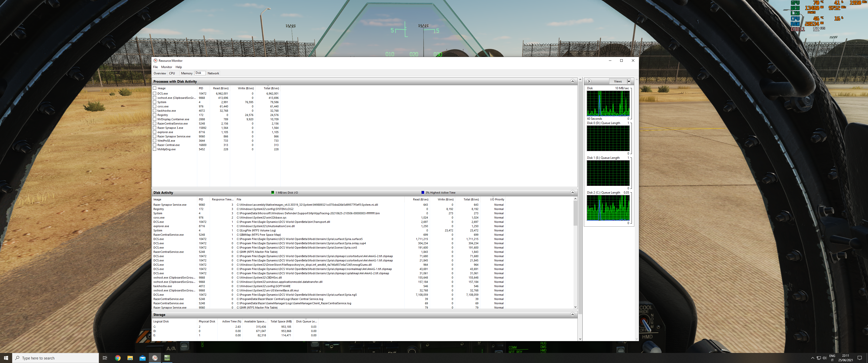This screenshot has height=363, width=868.
Task: Click the Type here to search box
Action: [x=56, y=358]
